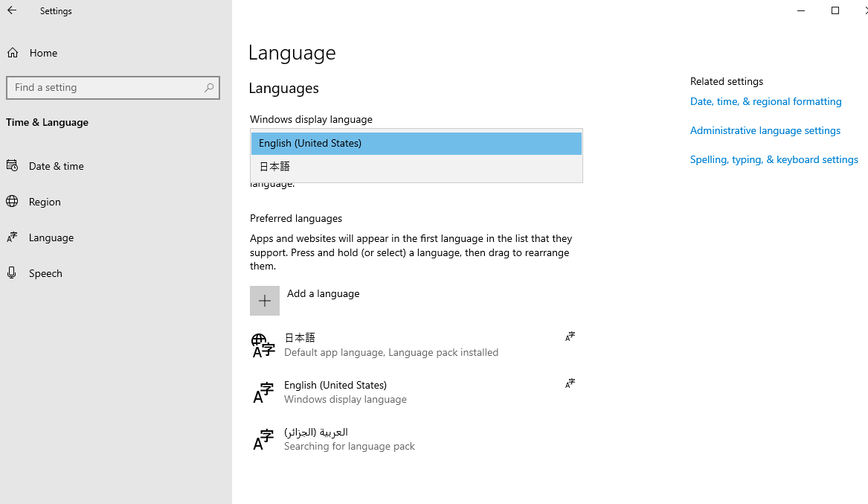Viewport: 868px width, 504px height.
Task: Click the display language badge beside 日本語
Action: coord(570,336)
